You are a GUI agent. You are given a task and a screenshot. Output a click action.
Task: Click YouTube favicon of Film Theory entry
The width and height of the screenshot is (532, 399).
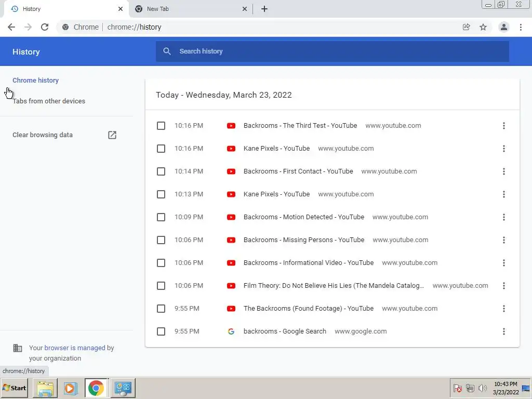click(231, 286)
